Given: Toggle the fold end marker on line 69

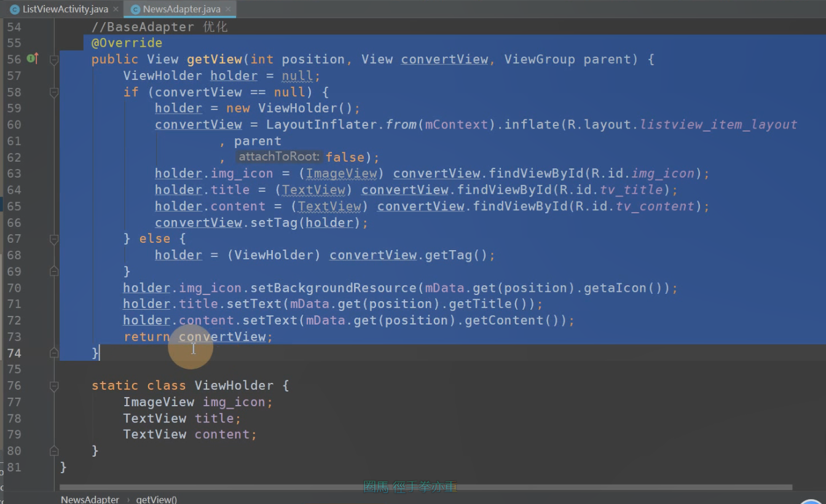Looking at the screenshot, I should [x=54, y=271].
